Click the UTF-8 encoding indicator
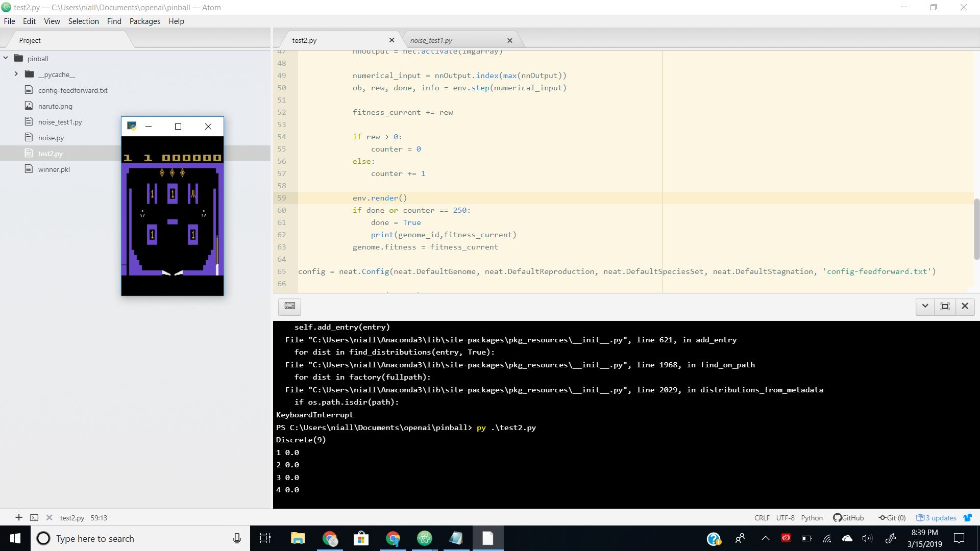This screenshot has height=551, width=980. coord(786,518)
